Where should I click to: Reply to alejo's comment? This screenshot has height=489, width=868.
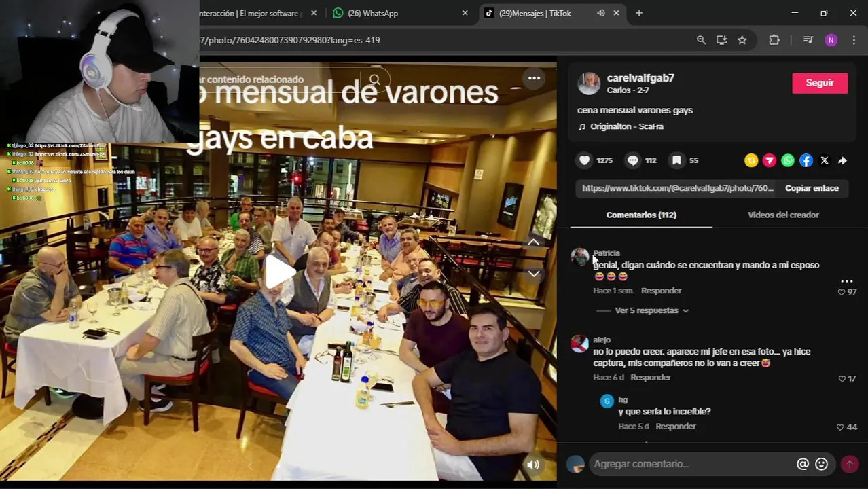pyautogui.click(x=650, y=377)
